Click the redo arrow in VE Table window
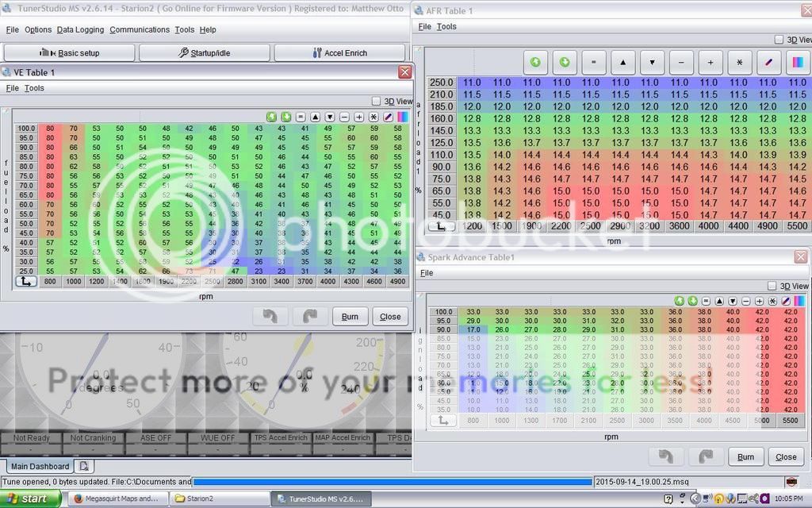 310,316
